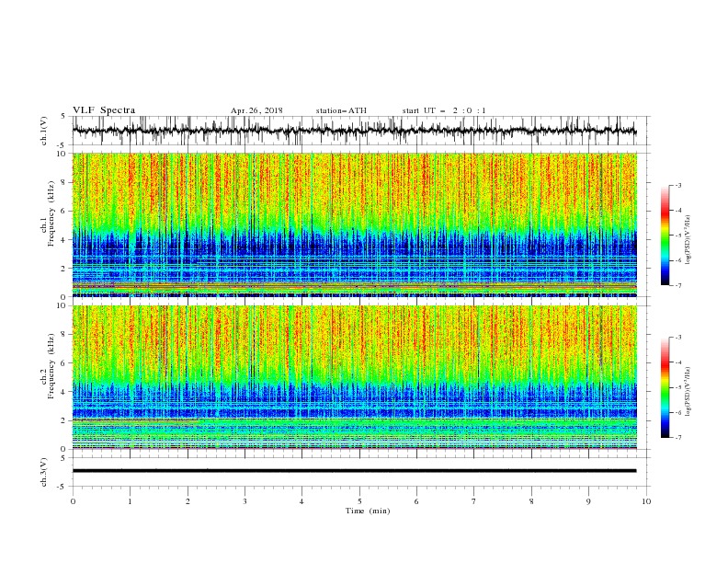The height and width of the screenshot is (563, 728).
Task: Click the time axis tick label "5"
Action: click(359, 501)
